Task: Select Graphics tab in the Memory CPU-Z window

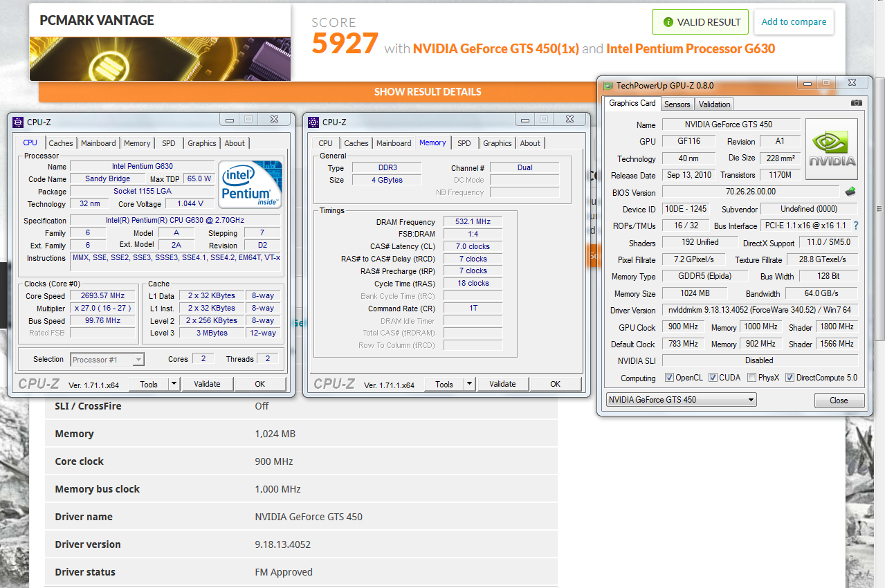Action: 498,143
